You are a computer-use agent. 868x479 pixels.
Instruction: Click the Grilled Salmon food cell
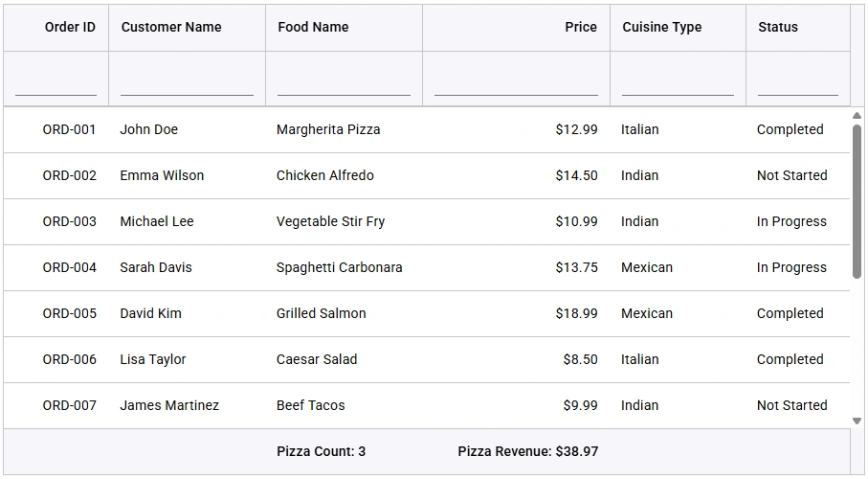pyautogui.click(x=321, y=313)
